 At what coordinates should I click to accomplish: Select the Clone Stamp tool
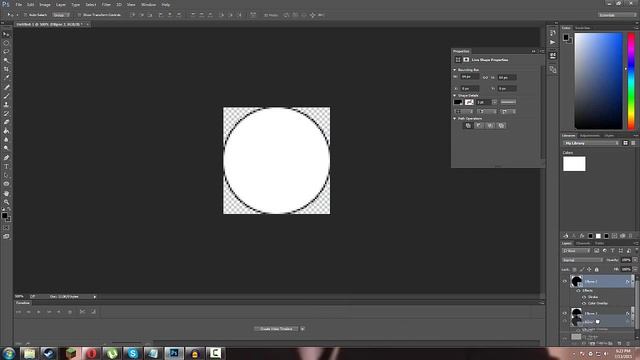click(x=6, y=104)
